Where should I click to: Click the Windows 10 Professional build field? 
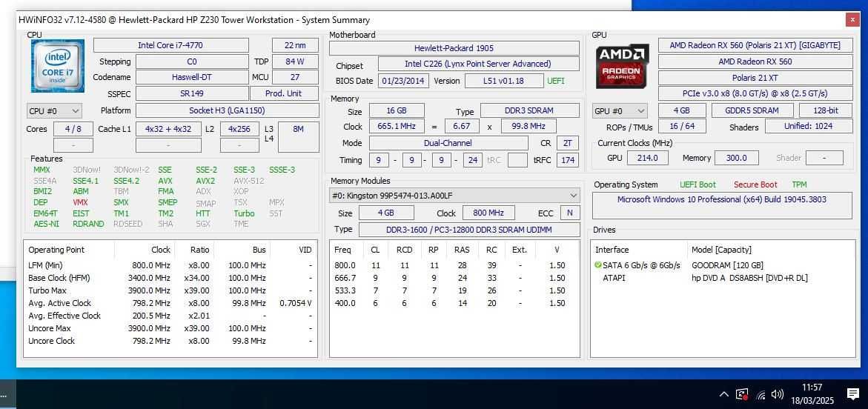pyautogui.click(x=722, y=204)
